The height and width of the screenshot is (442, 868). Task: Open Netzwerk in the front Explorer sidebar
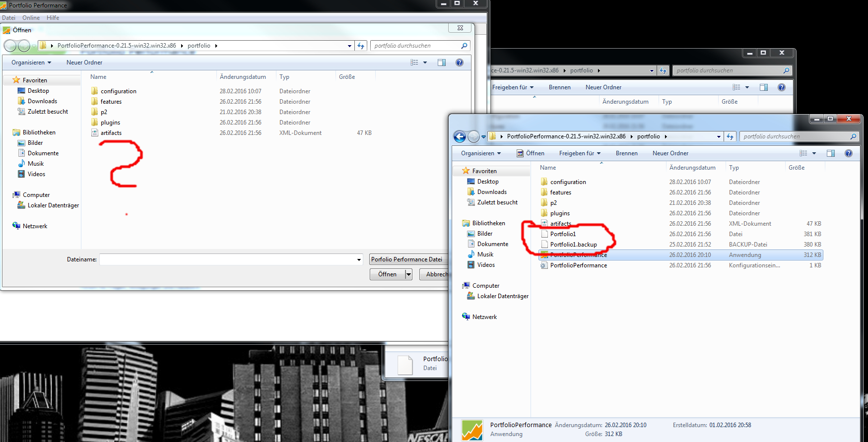[x=484, y=317]
